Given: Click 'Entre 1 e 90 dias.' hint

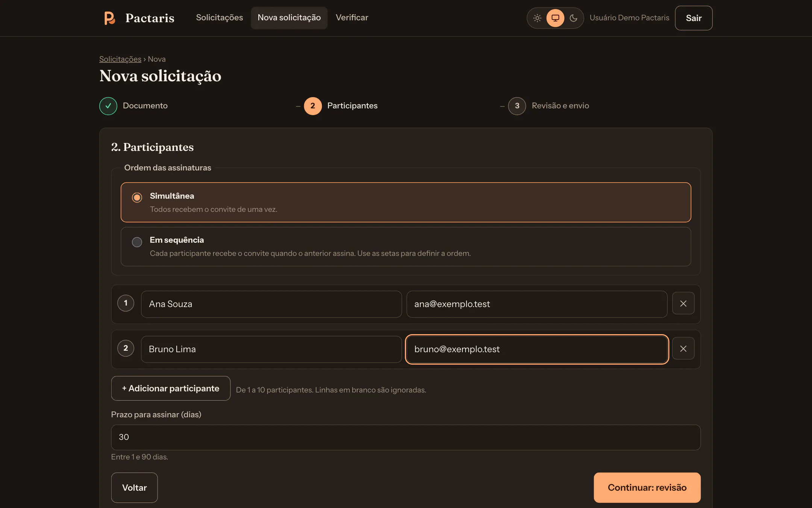Looking at the screenshot, I should click(x=139, y=457).
